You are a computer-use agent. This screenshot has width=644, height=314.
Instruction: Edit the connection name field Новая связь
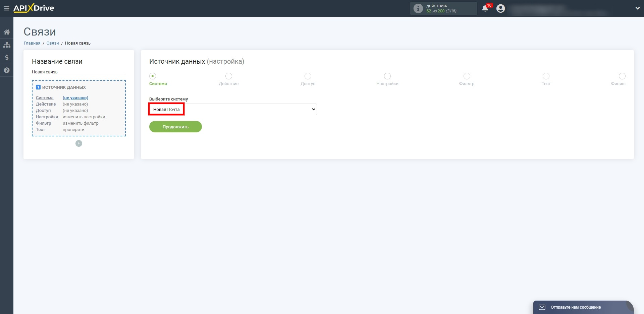click(79, 72)
